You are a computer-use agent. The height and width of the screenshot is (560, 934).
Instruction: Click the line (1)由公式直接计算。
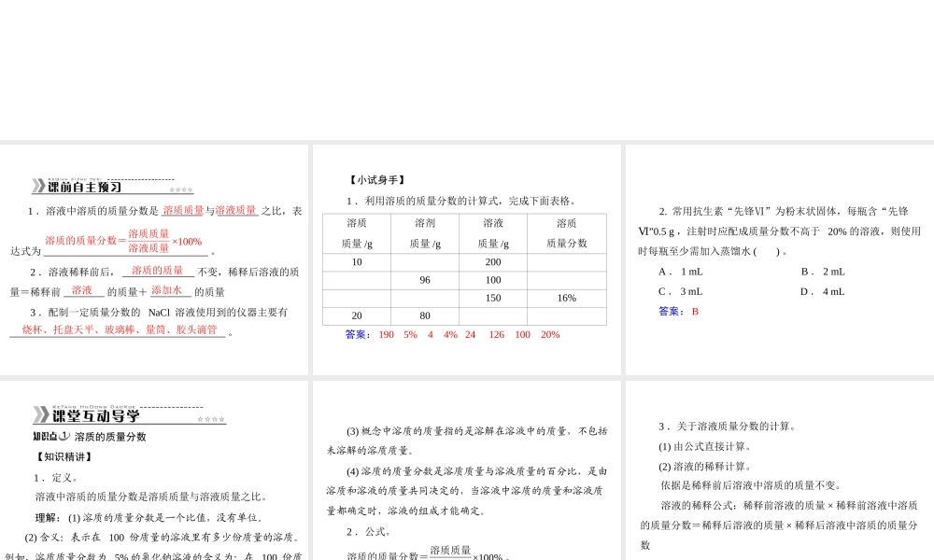(706, 447)
